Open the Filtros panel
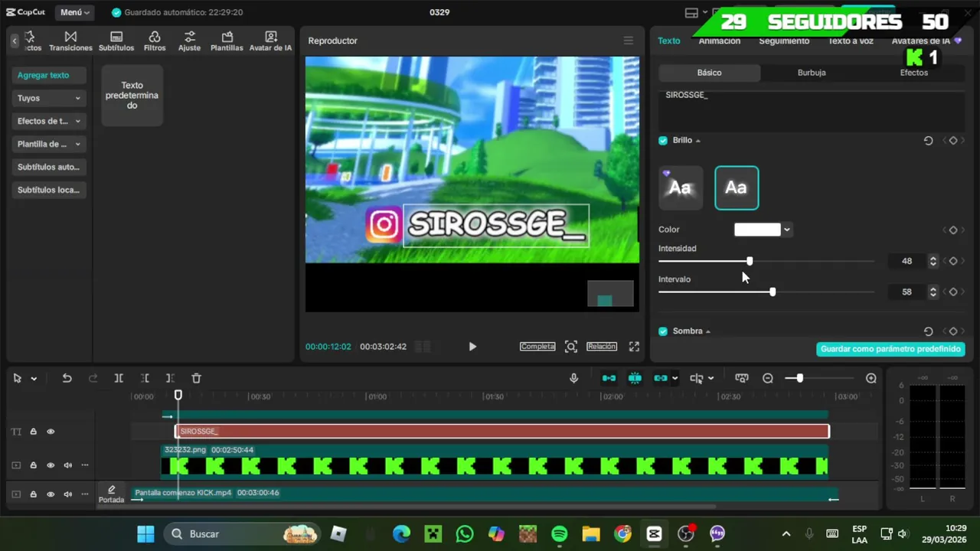This screenshot has height=551, width=980. pyautogui.click(x=155, y=41)
